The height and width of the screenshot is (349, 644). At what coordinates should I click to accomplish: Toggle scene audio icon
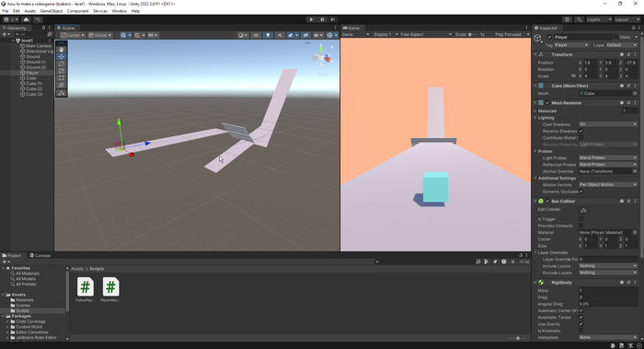coord(280,35)
